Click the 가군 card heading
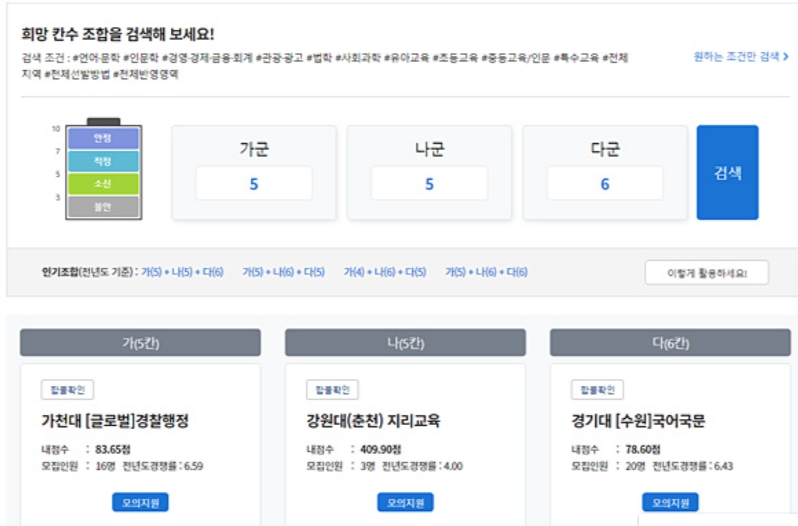 pos(254,149)
